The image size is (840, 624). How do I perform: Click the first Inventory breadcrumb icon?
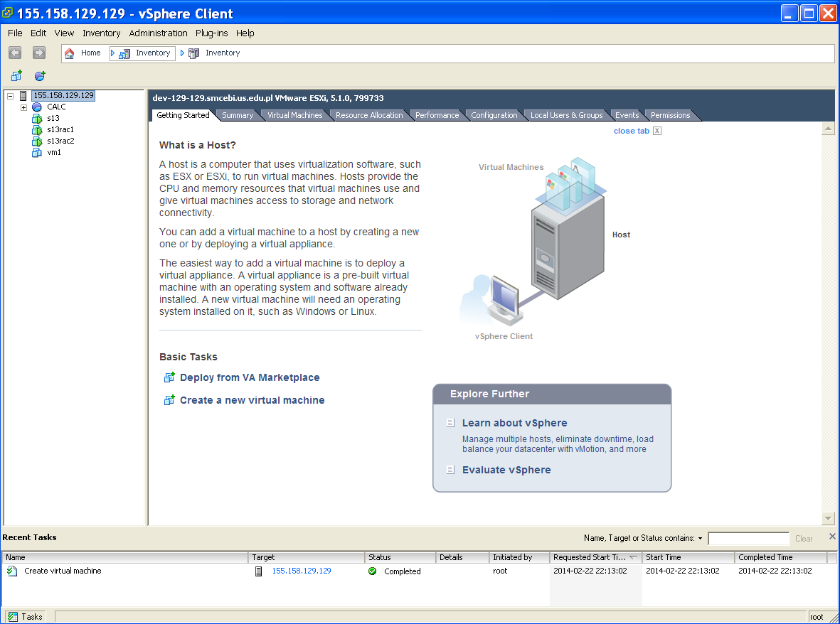(124, 53)
